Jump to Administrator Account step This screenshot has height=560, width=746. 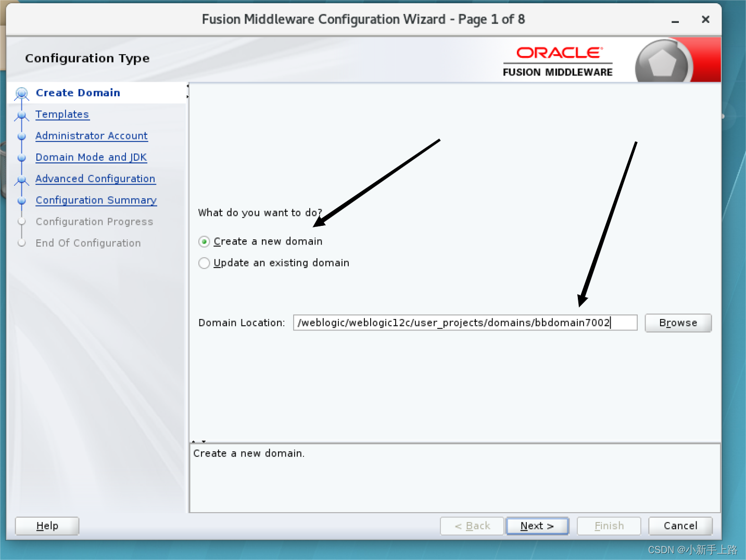coord(92,136)
